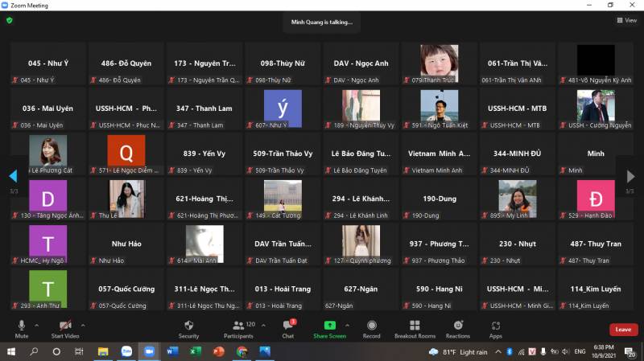
Task: Toggle the microphone Mute button
Action: coord(22,326)
